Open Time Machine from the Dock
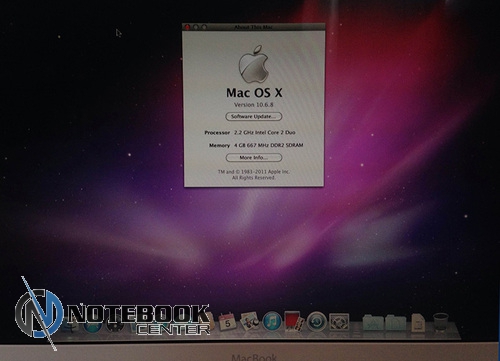Image resolution: width=500 pixels, height=361 pixels. tap(316, 321)
